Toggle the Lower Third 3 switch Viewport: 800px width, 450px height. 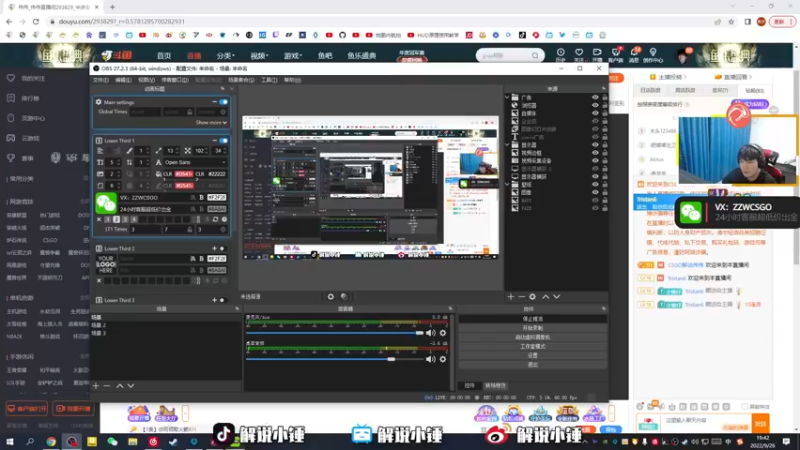click(222, 300)
